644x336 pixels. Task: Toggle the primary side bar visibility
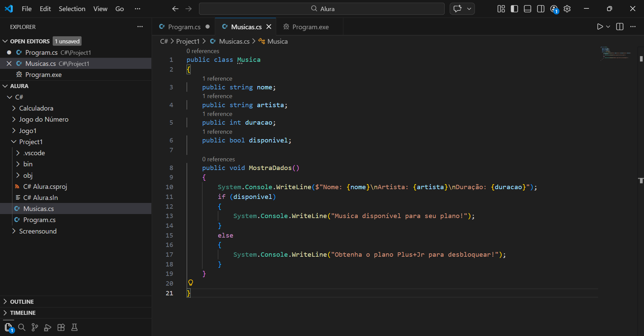click(514, 9)
